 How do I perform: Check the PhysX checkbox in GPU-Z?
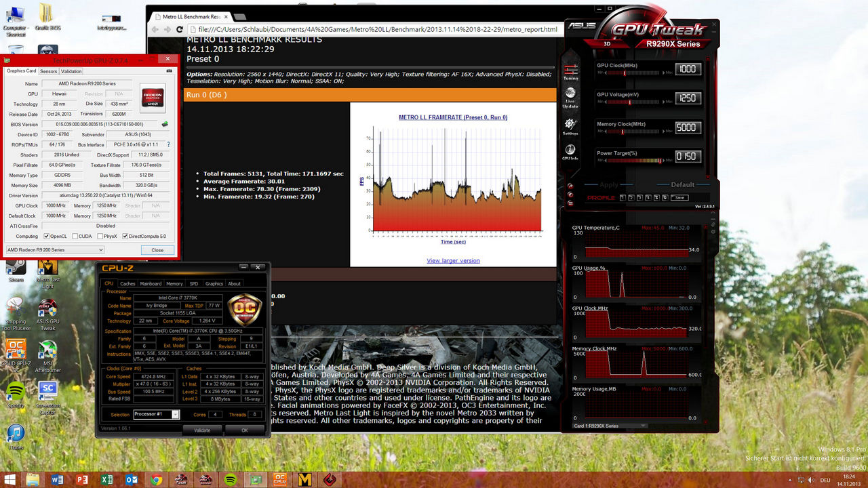99,237
